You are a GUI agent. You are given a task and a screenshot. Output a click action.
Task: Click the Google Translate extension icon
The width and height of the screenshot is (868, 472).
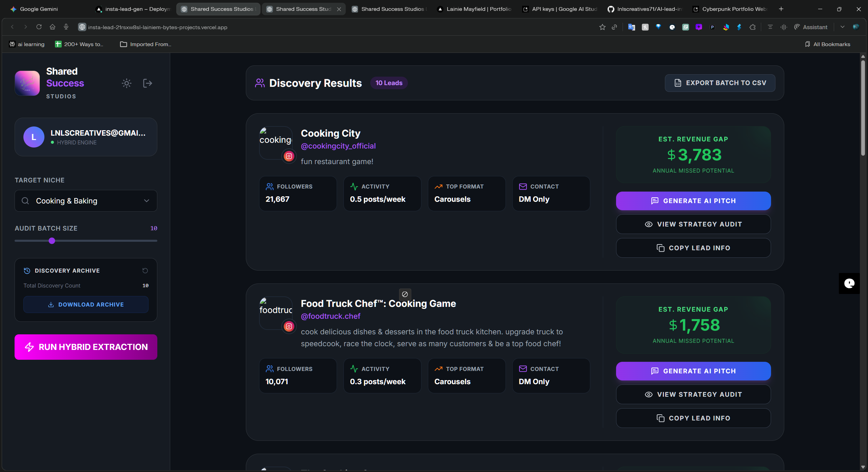(631, 27)
